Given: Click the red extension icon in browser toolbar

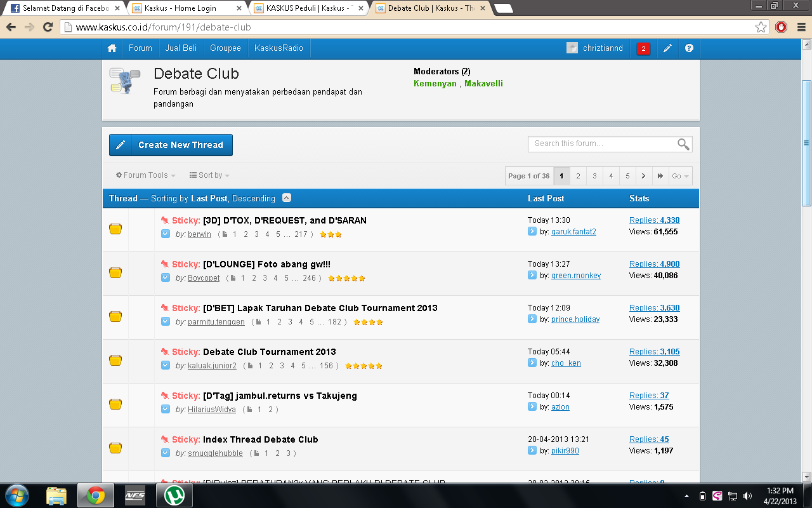Looking at the screenshot, I should pos(782,27).
